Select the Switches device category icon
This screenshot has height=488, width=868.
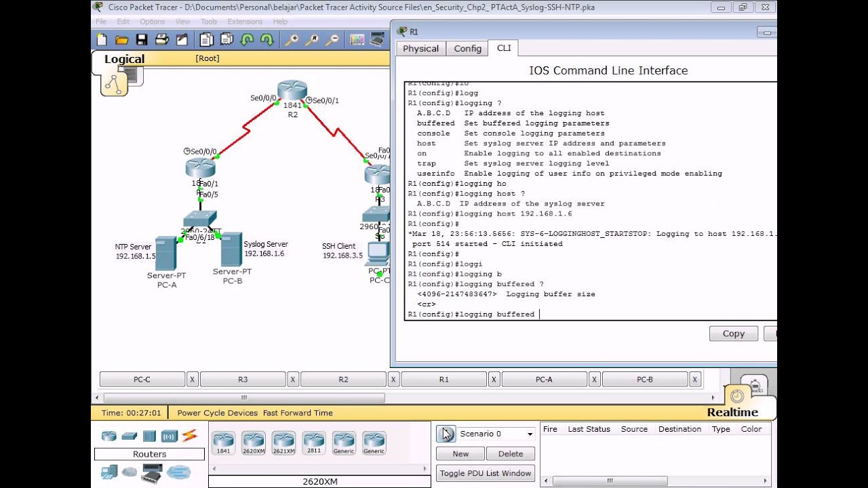(130, 436)
